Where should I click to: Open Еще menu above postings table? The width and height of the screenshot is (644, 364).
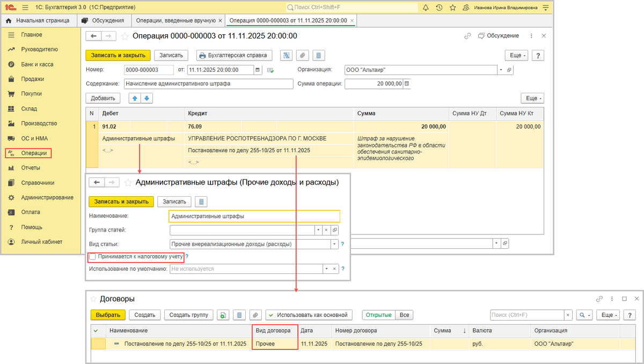click(532, 98)
